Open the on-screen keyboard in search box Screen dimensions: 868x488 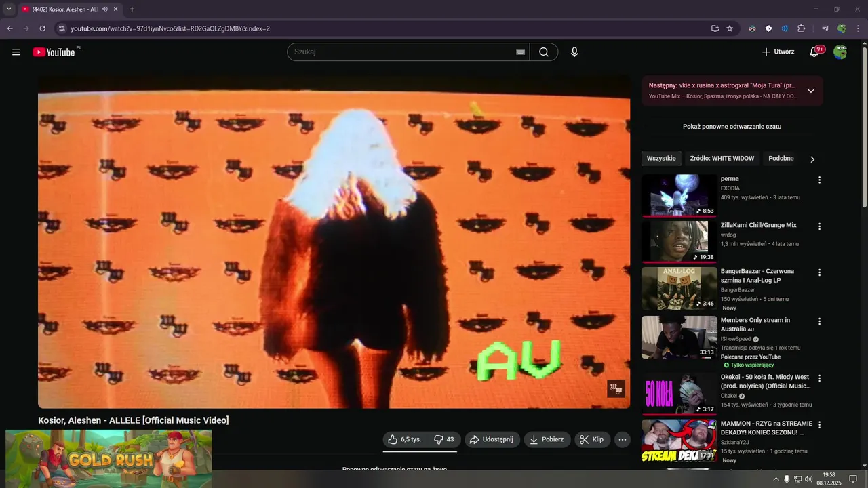coord(521,52)
